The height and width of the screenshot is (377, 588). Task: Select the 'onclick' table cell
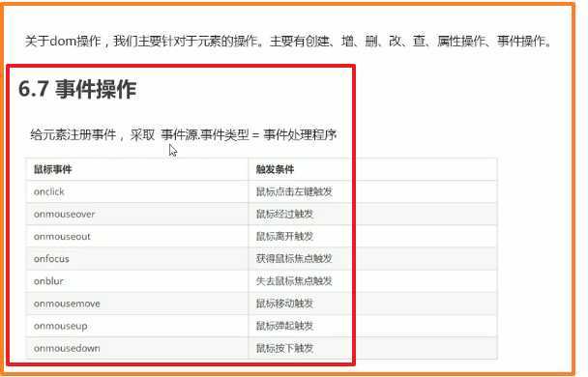(x=137, y=191)
